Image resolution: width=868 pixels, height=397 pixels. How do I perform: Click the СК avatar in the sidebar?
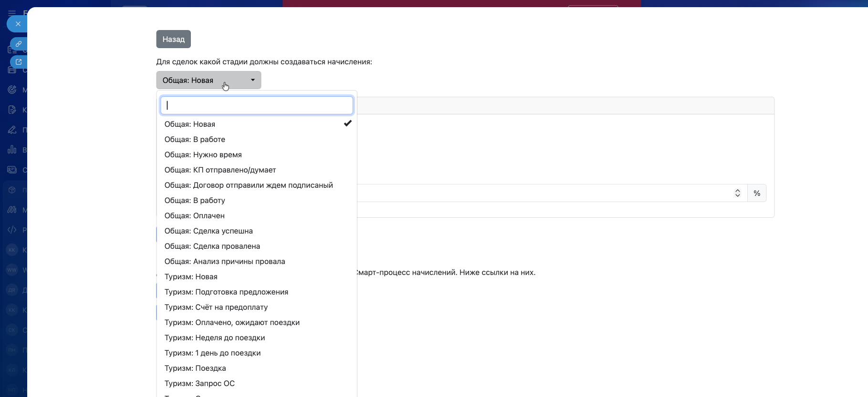pyautogui.click(x=12, y=330)
